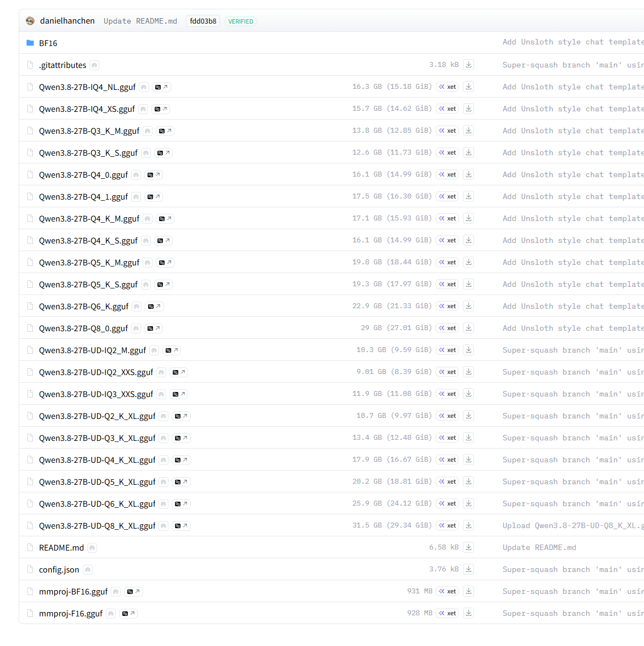644x646 pixels.
Task: Open file Qwen3.8-27B-Q5_K_S.gguf
Action: (88, 285)
